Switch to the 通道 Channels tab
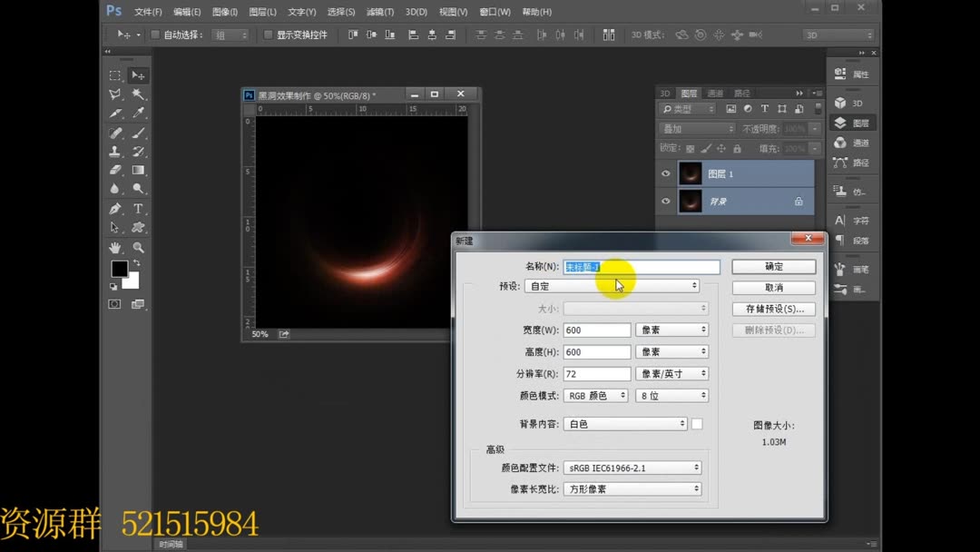Viewport: 980px width, 552px height. tap(716, 93)
